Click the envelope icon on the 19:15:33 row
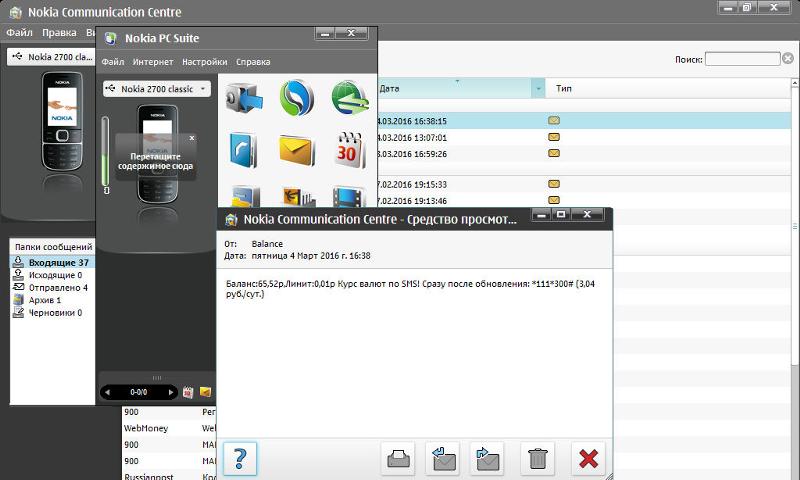Screen dimensions: 800x480 554,184
